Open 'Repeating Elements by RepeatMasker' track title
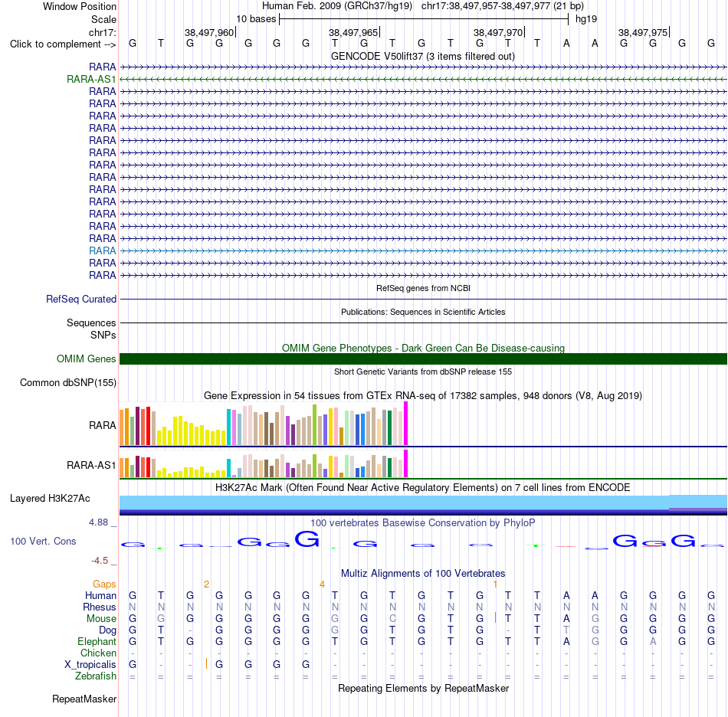 click(423, 688)
